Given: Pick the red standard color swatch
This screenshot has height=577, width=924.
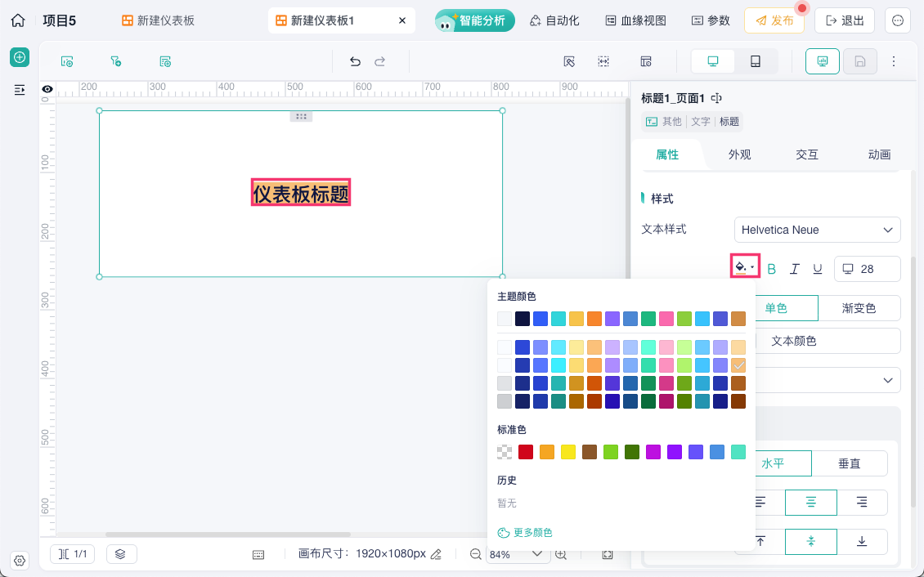Looking at the screenshot, I should point(526,452).
